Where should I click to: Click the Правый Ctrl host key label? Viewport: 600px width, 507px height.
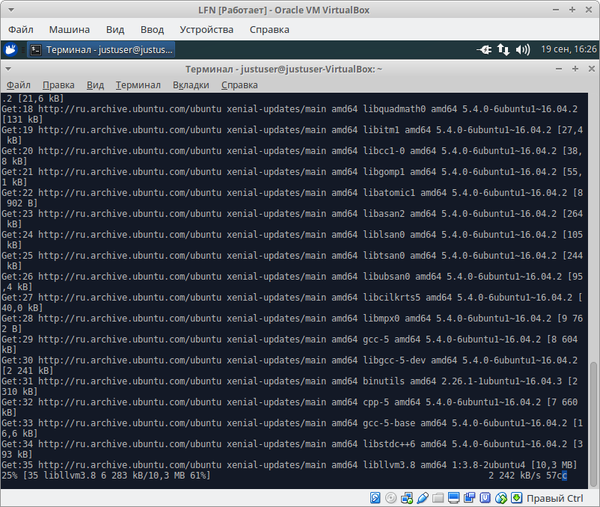point(555,498)
